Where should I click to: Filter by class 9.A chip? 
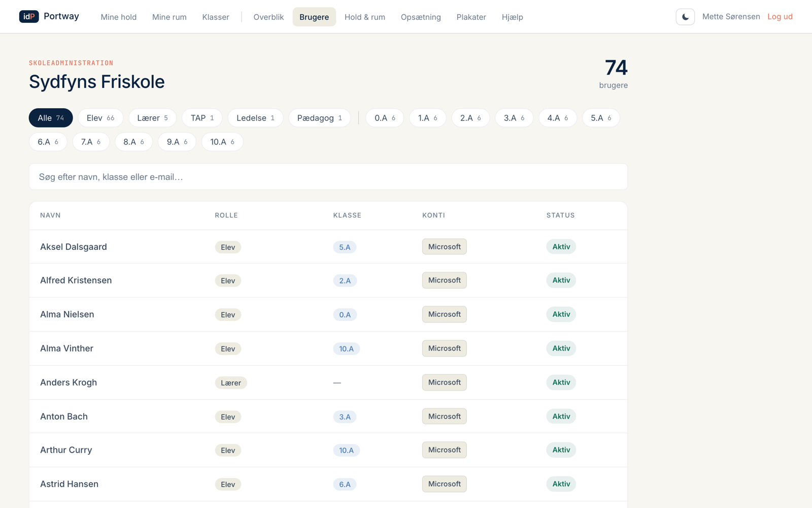(177, 142)
